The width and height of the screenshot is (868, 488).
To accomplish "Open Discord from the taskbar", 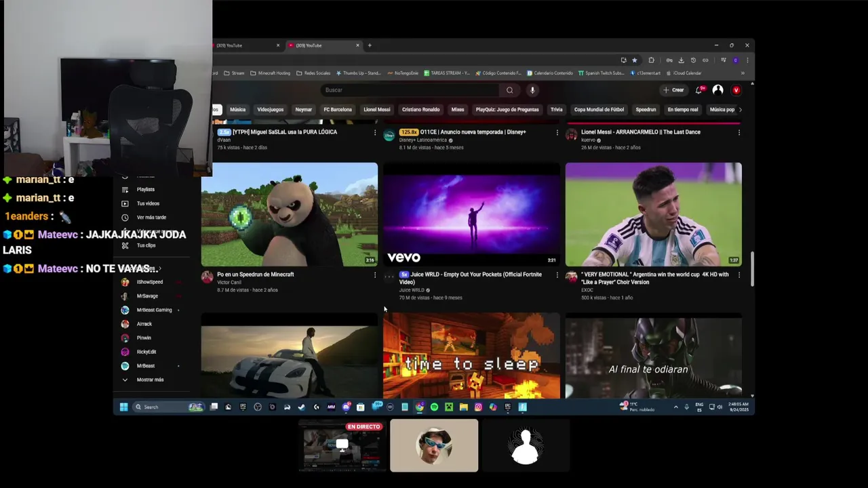I will coord(346,407).
